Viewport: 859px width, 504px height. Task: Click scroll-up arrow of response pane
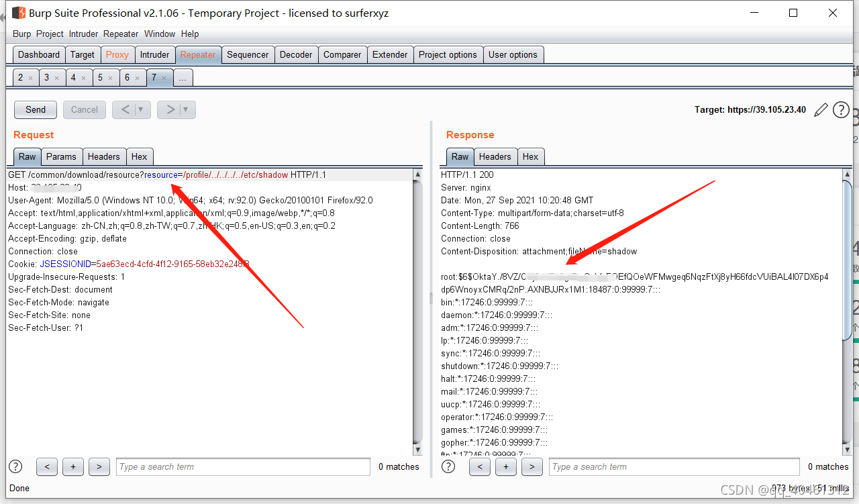pyautogui.click(x=848, y=174)
